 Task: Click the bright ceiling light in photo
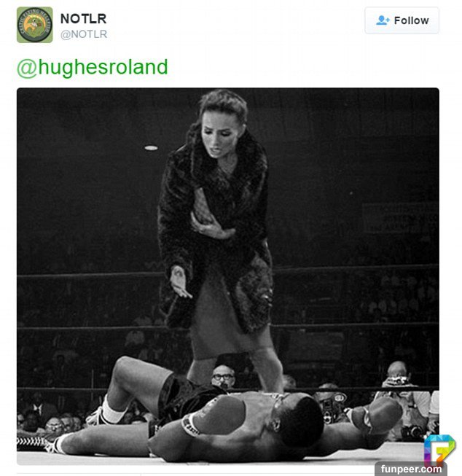[151, 148]
